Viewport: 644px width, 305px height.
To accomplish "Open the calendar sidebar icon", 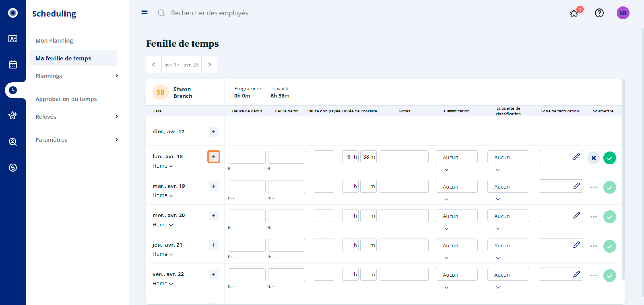I will coord(13,64).
